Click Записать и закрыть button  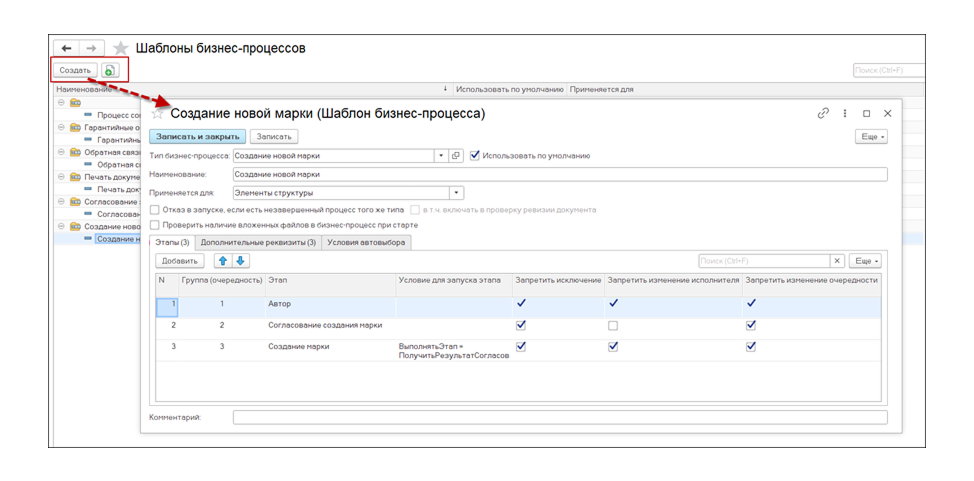tap(198, 136)
